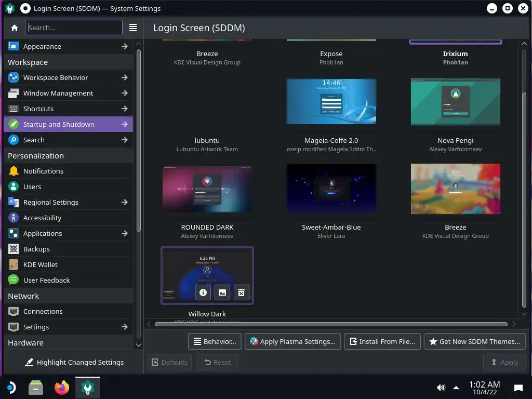Expand Applications submenu arrow

pos(125,233)
